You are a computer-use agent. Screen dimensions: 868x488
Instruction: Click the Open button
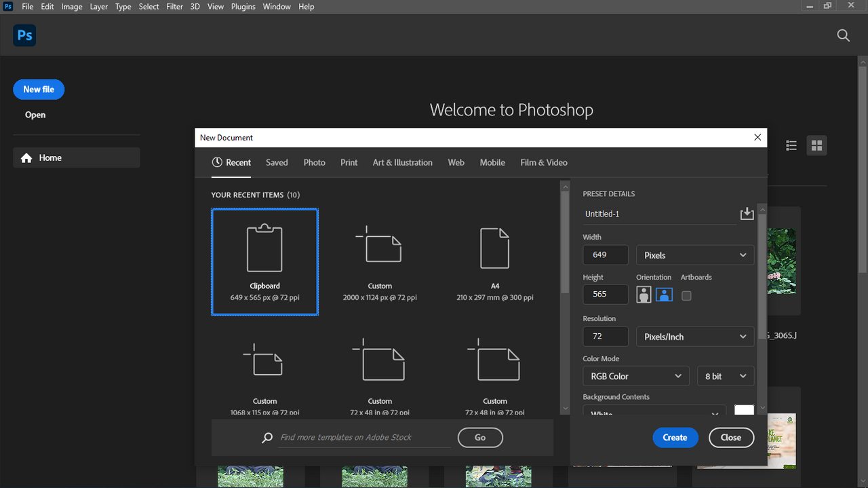point(35,115)
